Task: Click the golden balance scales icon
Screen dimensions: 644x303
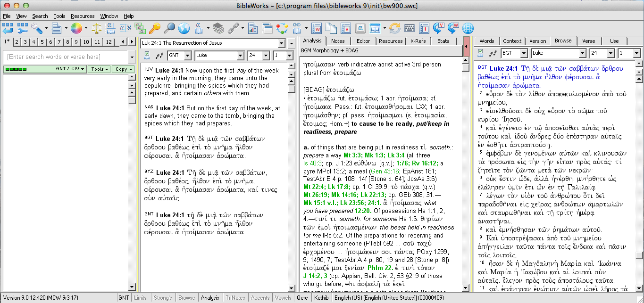Action: pos(97,28)
